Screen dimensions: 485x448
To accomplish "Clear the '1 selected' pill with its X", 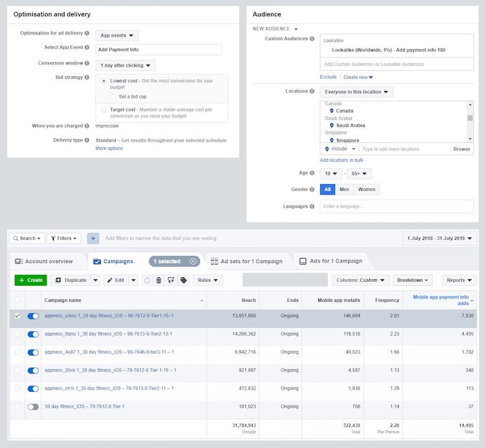I will 193,261.
